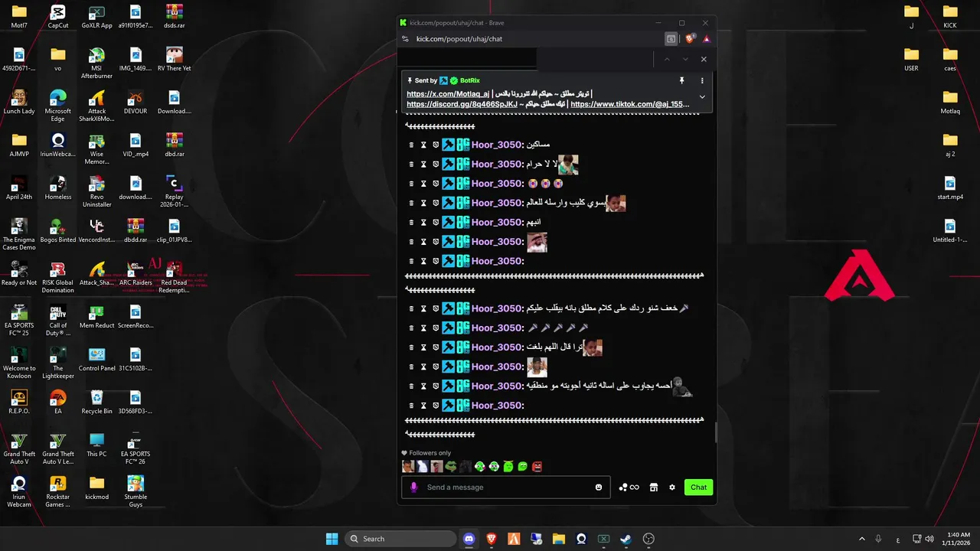The image size is (980, 551).
Task: Timeout user on the اللهم بلغت message row
Action: click(423, 347)
